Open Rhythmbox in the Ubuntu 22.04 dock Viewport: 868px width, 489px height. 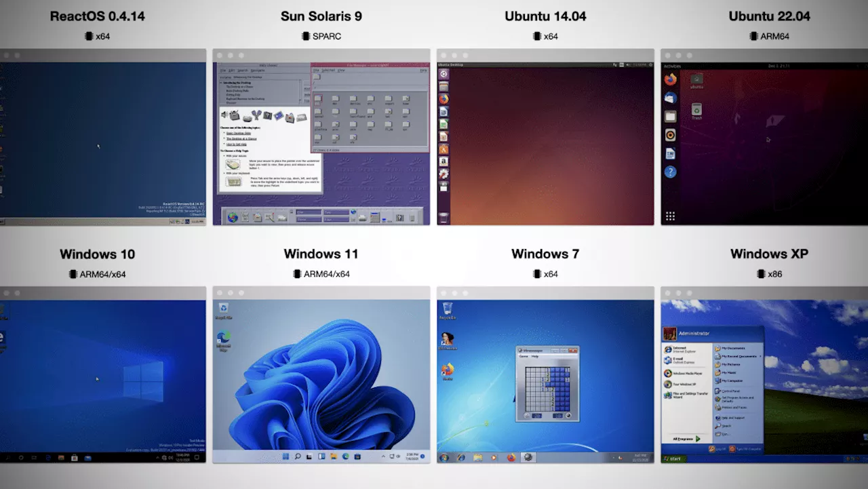[671, 135]
